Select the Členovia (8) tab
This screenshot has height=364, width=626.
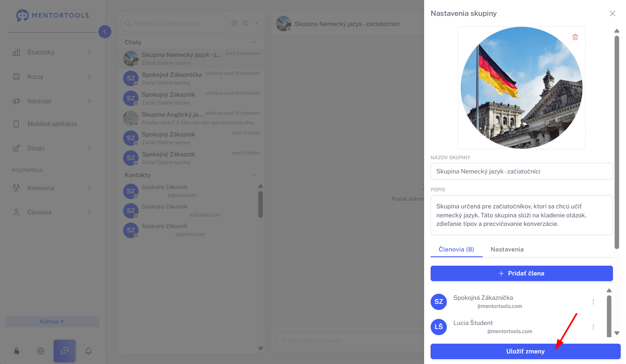coord(456,249)
